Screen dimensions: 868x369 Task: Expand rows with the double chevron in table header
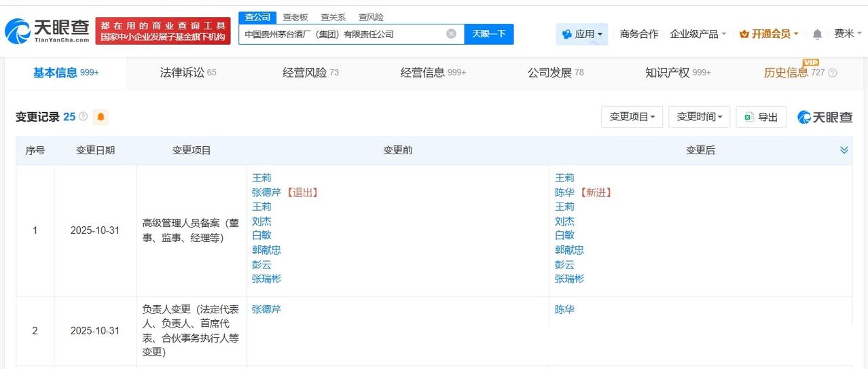pos(844,150)
